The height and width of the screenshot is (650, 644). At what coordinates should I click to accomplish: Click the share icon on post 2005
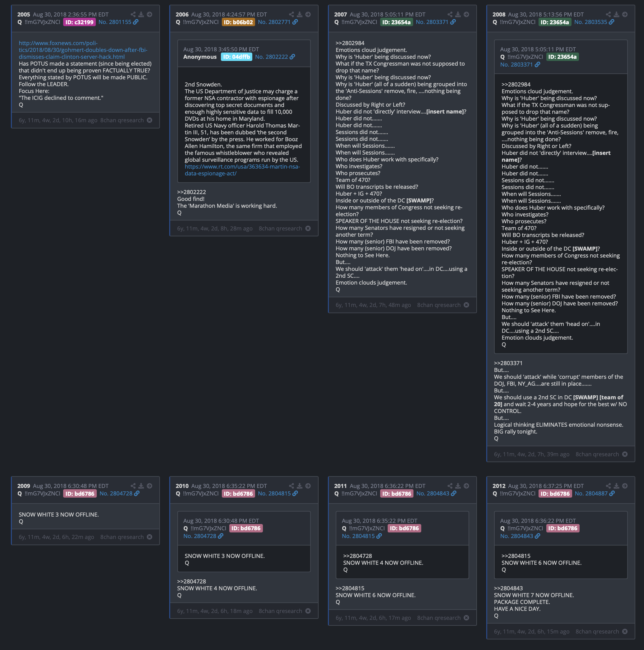[133, 15]
